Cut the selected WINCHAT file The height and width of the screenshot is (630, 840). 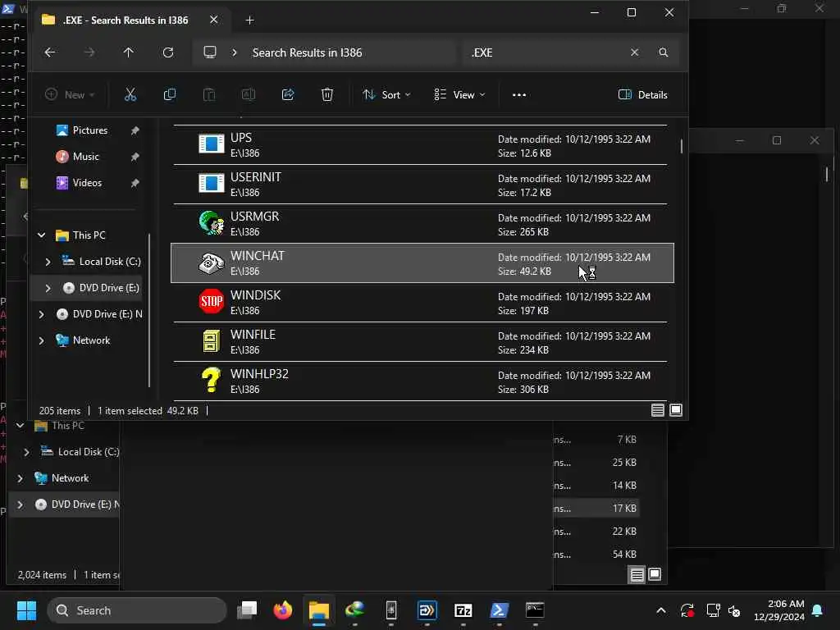130,95
